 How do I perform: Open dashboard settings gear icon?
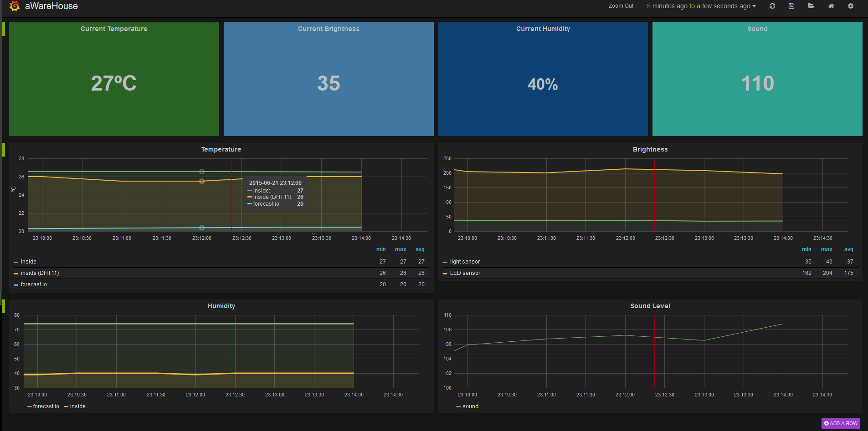(851, 6)
